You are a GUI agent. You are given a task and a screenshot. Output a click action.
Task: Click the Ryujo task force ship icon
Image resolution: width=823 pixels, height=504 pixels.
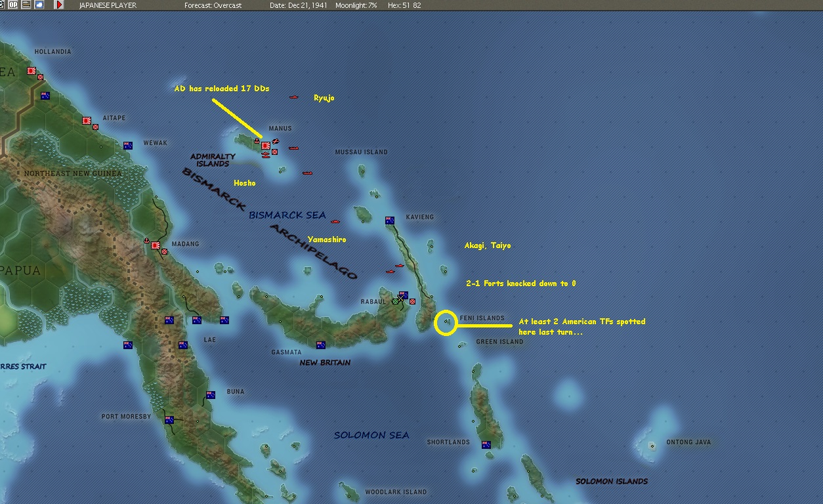(294, 98)
